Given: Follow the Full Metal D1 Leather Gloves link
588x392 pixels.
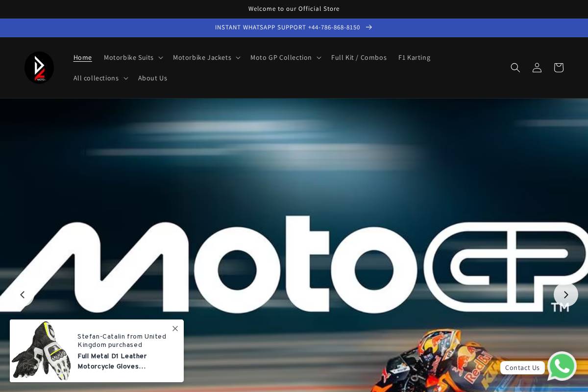Looking at the screenshot, I should pyautogui.click(x=112, y=361).
